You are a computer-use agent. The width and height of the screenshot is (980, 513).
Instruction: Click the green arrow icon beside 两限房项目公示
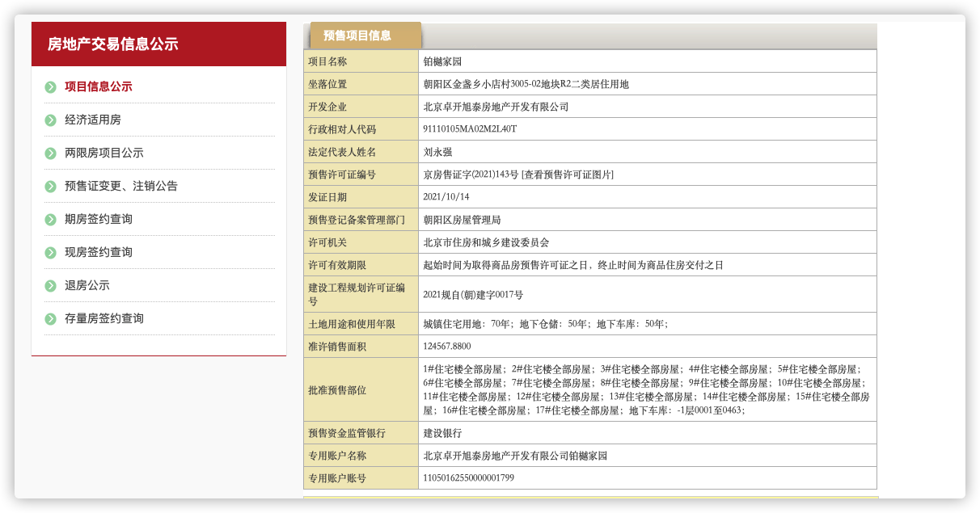(x=50, y=153)
